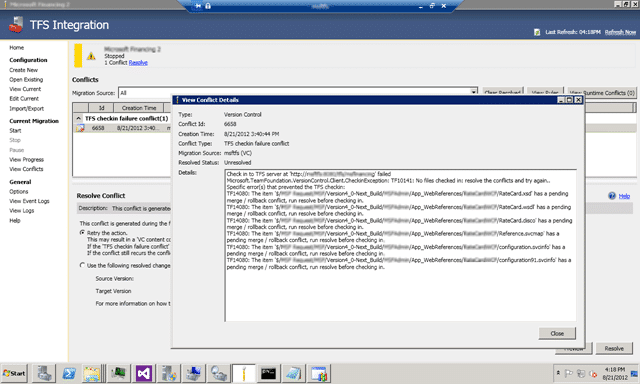Click the Conflict Id value 6658 in dialog
This screenshot has height=384, width=640.
(230, 124)
